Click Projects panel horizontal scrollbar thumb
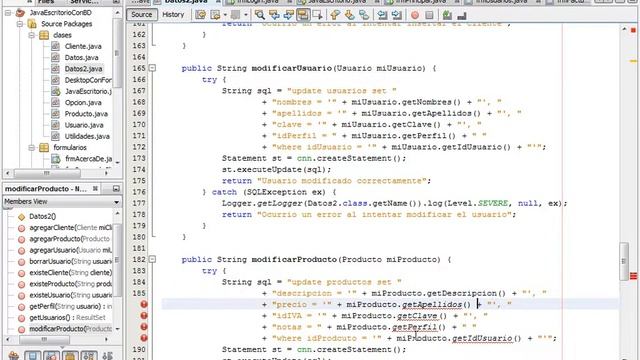The image size is (640, 360). click(47, 173)
